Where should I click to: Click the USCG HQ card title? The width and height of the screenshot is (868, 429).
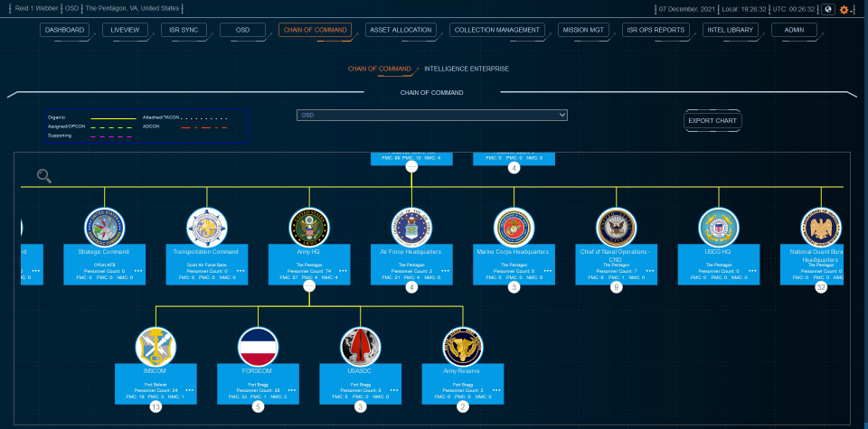719,252
